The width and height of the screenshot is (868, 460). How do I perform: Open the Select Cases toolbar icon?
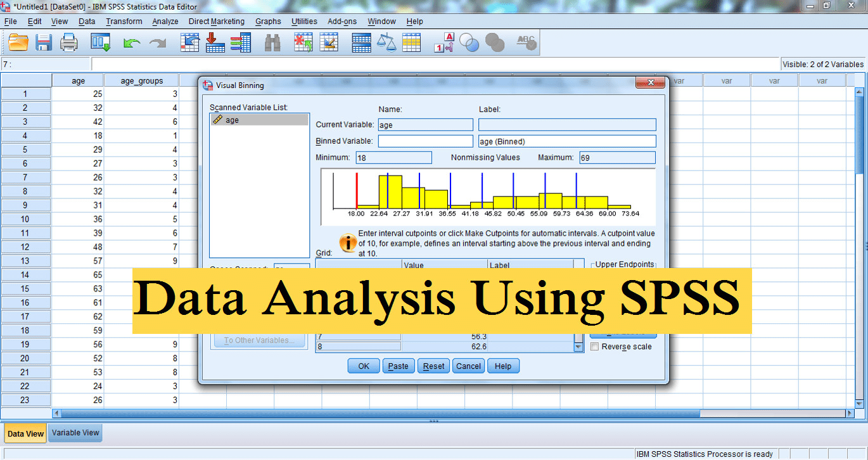[x=411, y=42]
